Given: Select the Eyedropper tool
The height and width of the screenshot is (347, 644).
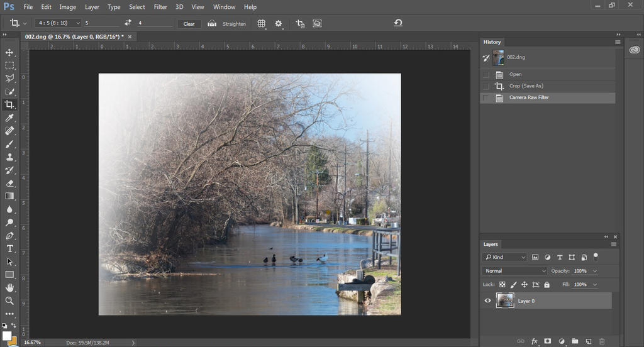Looking at the screenshot, I should coord(9,118).
